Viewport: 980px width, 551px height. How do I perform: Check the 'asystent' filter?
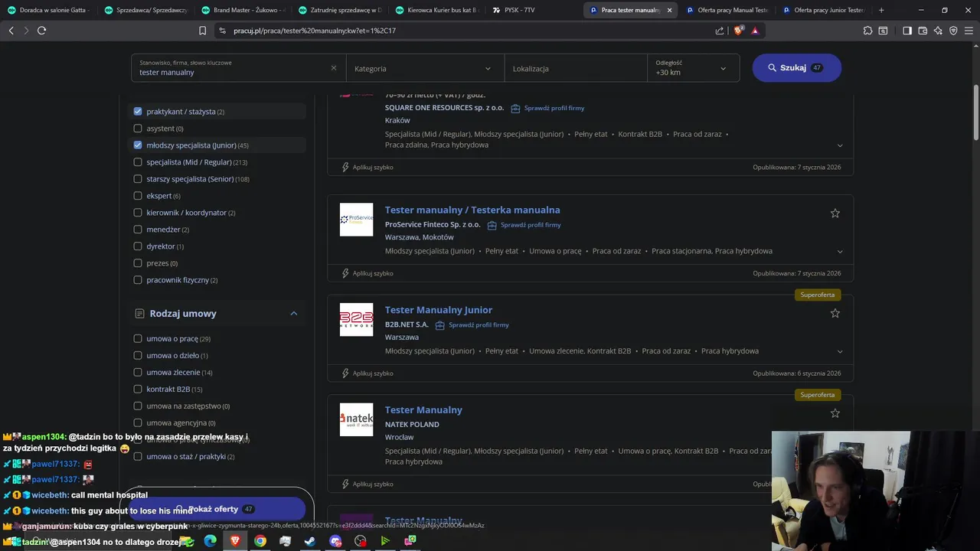tap(138, 129)
